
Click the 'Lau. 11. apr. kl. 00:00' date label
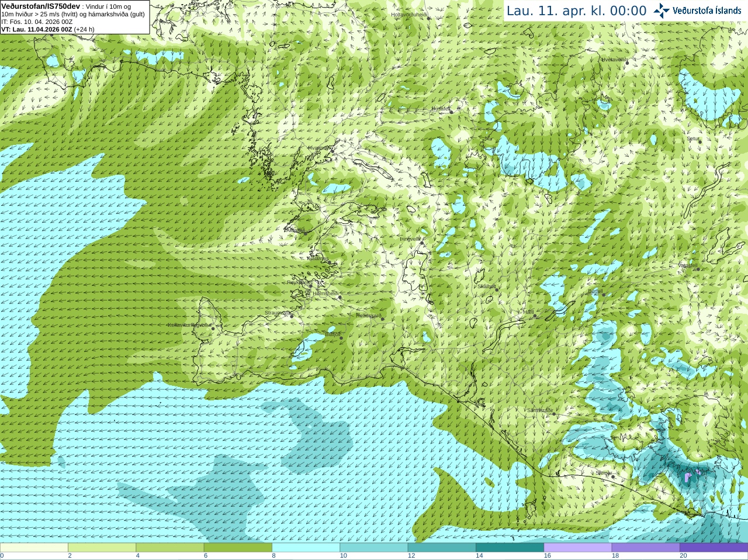click(576, 11)
